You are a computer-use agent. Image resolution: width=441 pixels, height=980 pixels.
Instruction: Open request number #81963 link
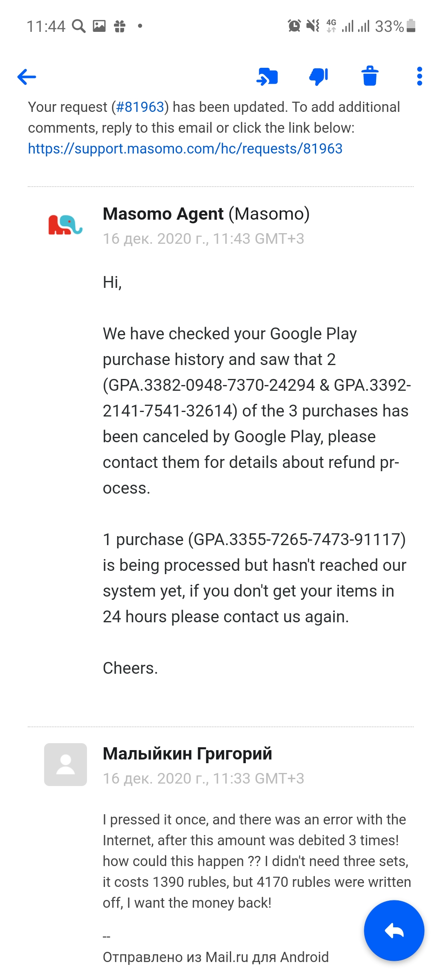pos(140,107)
